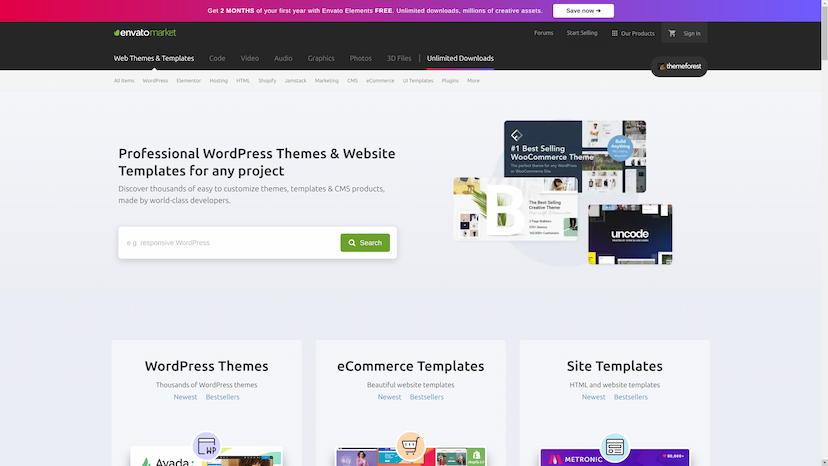Screen dimensions: 828x466
Task: Click the eCommerce shopping cart circle icon
Action: 410,446
